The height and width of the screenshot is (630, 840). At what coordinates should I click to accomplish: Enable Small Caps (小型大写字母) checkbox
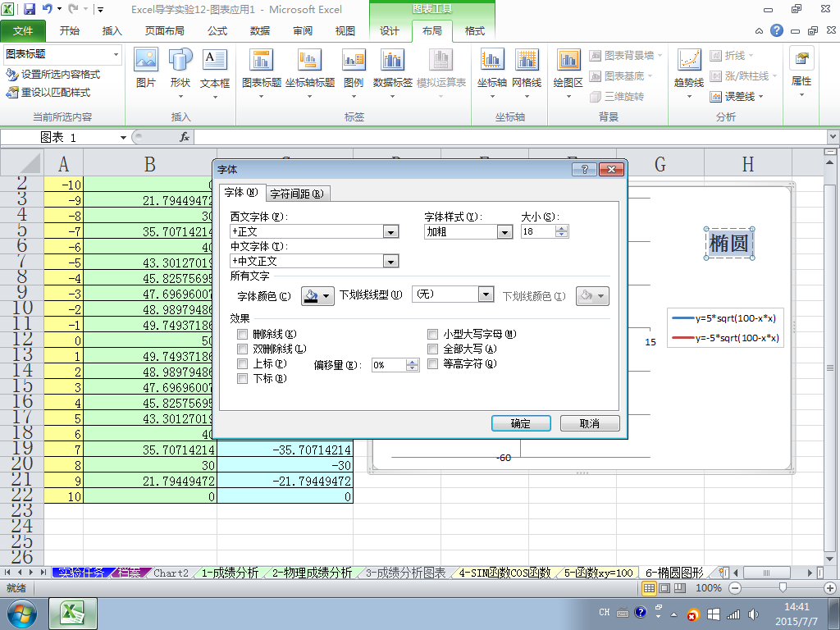[x=433, y=335]
